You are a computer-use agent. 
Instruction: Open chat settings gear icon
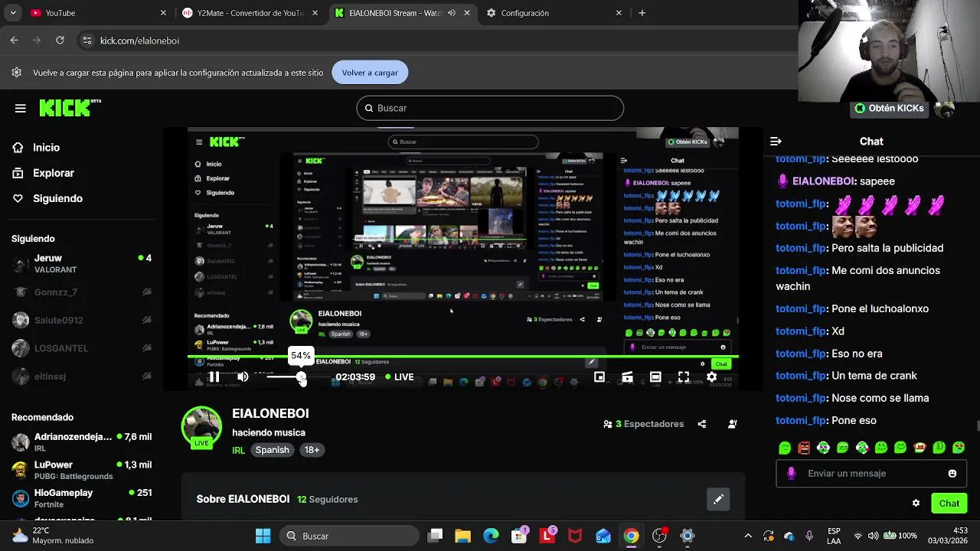(916, 503)
